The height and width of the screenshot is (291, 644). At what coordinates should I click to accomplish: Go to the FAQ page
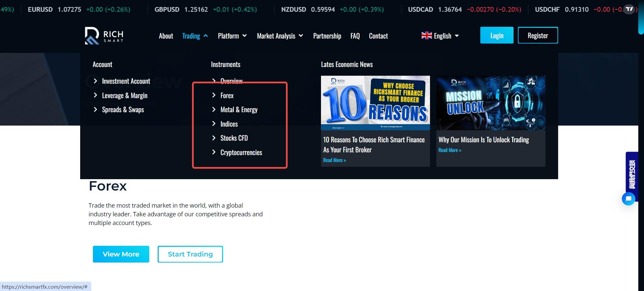coord(355,36)
